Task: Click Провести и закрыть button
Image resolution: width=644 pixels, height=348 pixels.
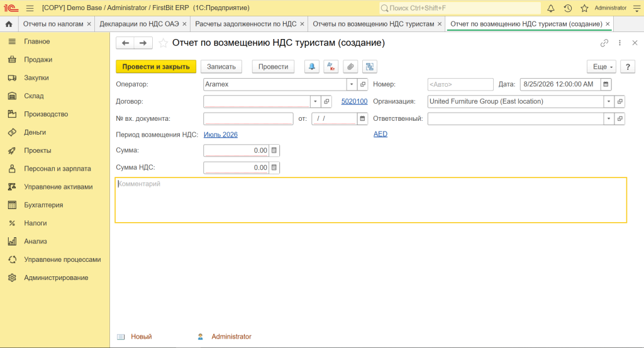Action: pyautogui.click(x=156, y=67)
